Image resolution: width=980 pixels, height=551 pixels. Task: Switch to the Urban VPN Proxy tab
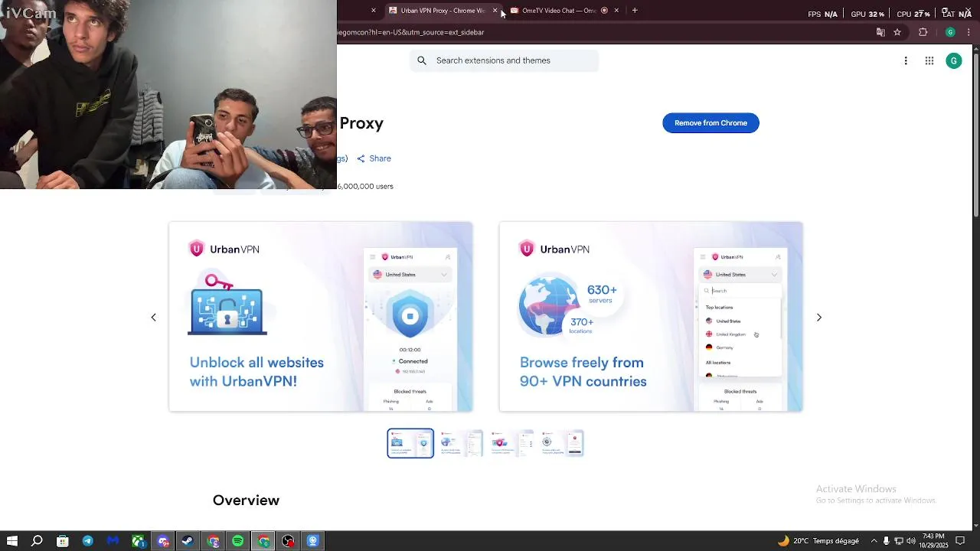coord(443,11)
